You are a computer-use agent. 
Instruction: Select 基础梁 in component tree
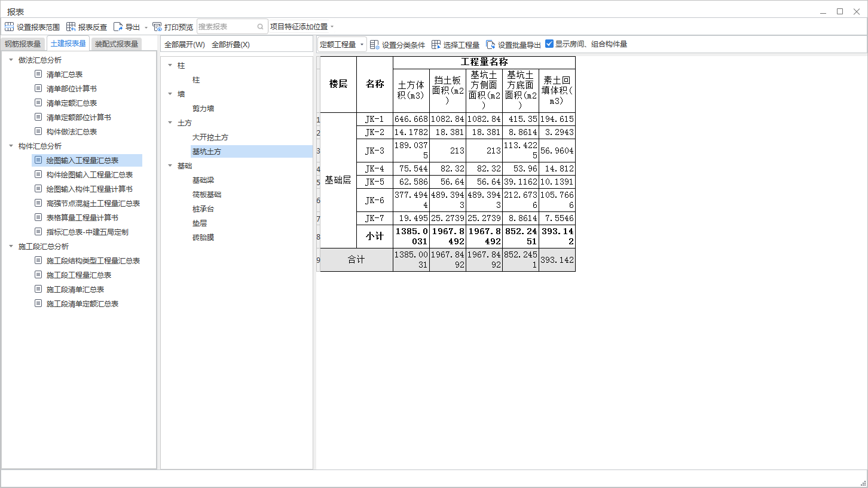pos(203,180)
